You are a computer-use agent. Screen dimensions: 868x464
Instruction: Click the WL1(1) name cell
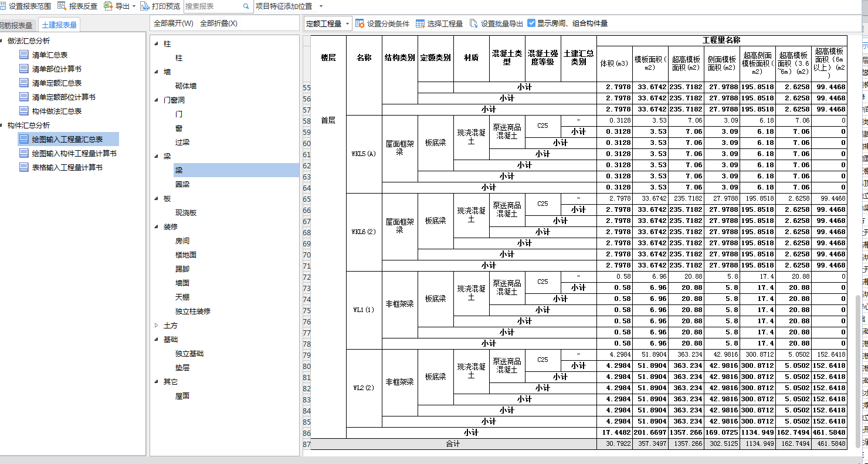click(x=364, y=310)
